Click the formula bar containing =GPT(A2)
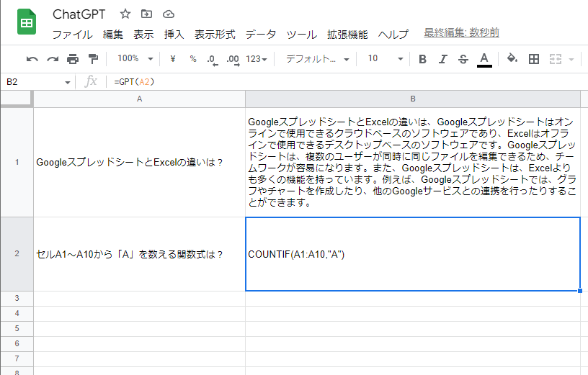The width and height of the screenshot is (588, 375). [346, 82]
